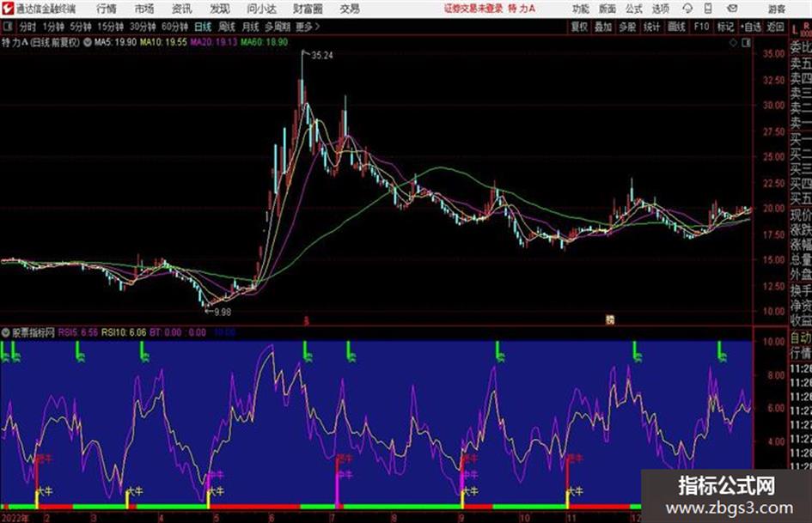812x523 pixels.
Task: Open the 功能 menu
Action: [581, 9]
